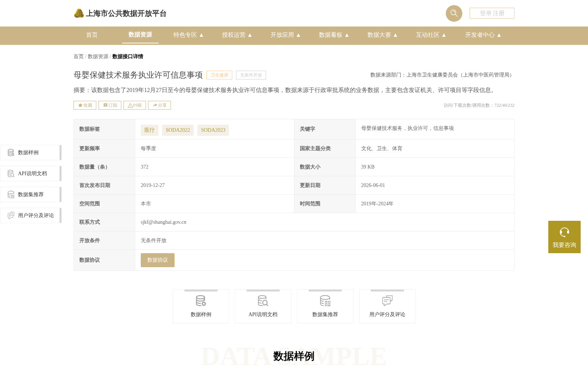Select the 数据资源 nav tab

[x=140, y=35]
